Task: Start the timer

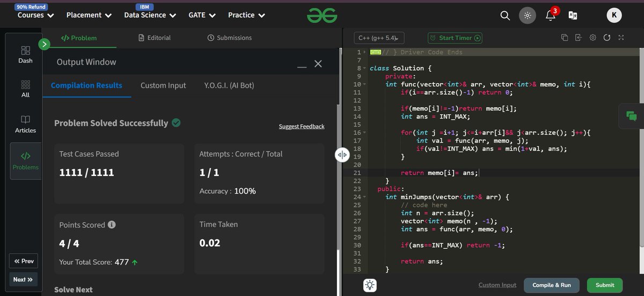Action: coord(455,38)
